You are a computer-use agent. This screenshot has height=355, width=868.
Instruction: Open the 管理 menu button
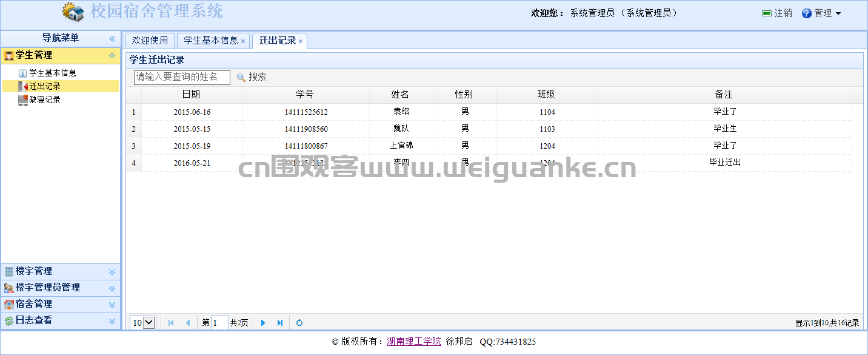[x=822, y=13]
